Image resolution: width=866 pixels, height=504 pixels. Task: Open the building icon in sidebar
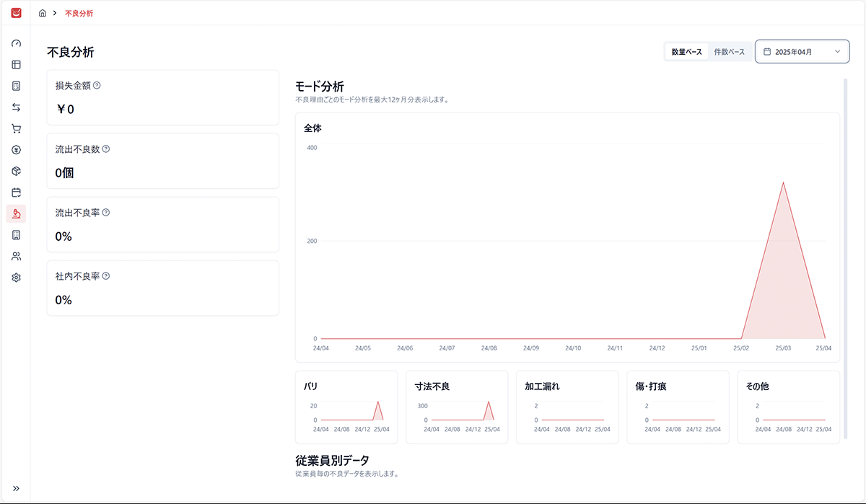(16, 235)
